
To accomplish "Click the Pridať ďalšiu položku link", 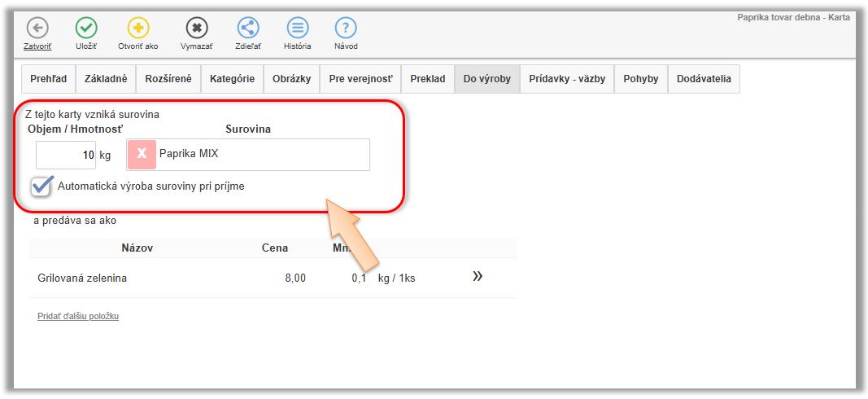I will pos(78,316).
